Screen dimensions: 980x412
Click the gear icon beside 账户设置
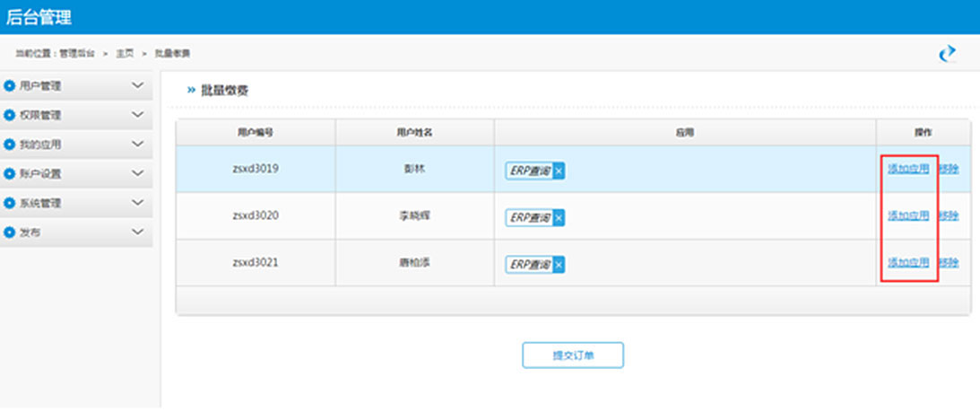(10, 173)
